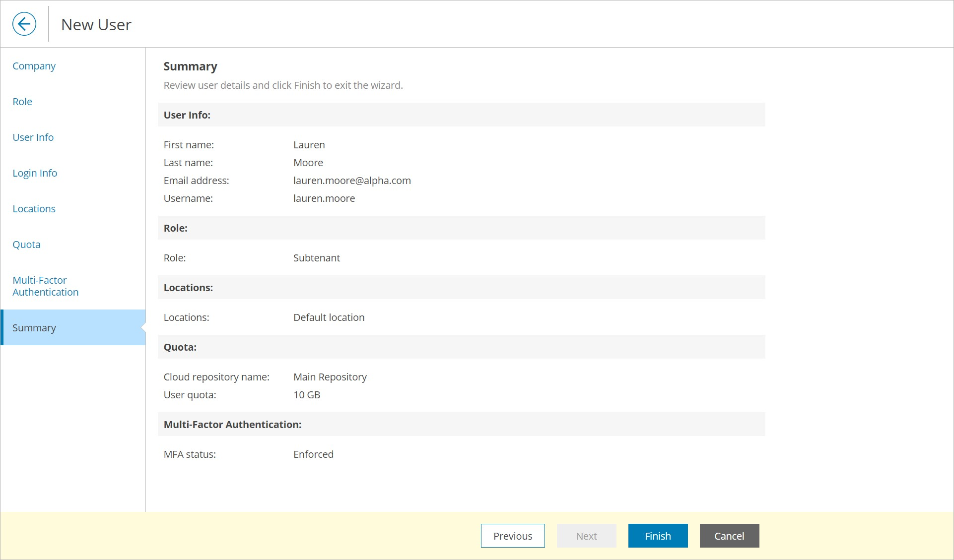Cancel the New User wizard
Viewport: 954px width, 560px height.
(729, 536)
